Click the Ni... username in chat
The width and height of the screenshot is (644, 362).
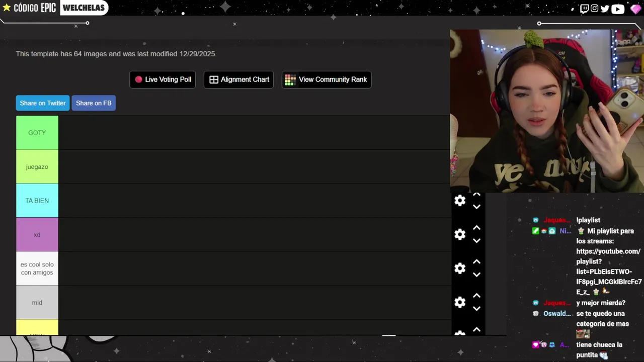pyautogui.click(x=565, y=231)
